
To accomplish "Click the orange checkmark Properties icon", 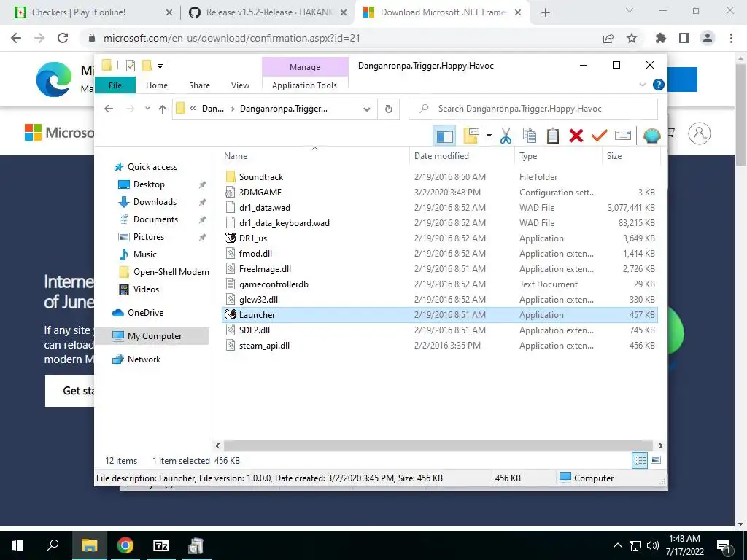I will point(600,136).
